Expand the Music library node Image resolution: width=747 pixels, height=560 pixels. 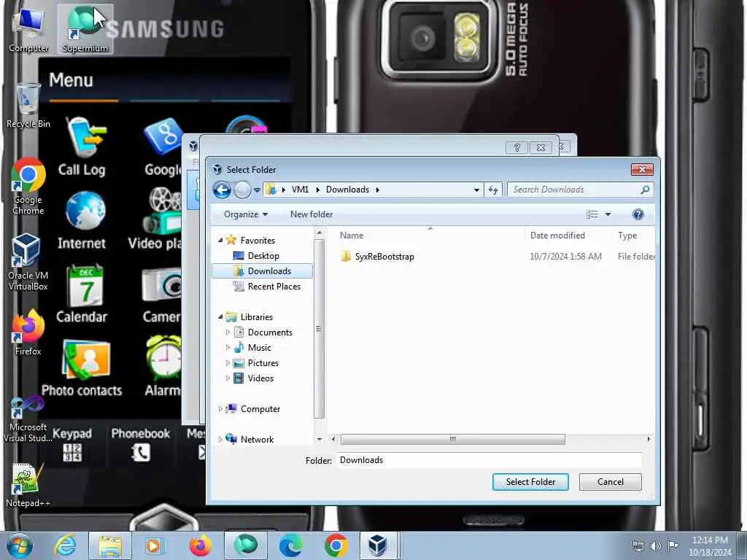tap(228, 348)
